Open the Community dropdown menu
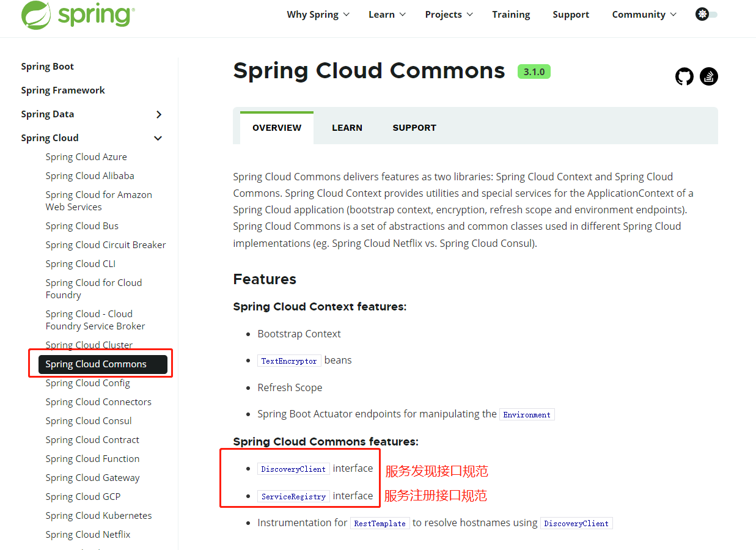The height and width of the screenshot is (550, 756). [644, 15]
